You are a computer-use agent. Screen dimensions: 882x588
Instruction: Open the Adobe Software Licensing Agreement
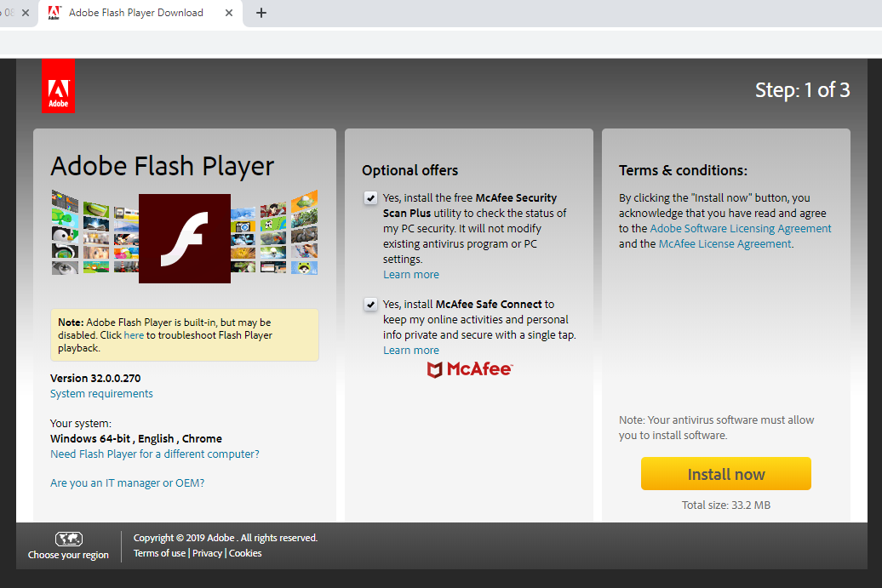pos(741,228)
